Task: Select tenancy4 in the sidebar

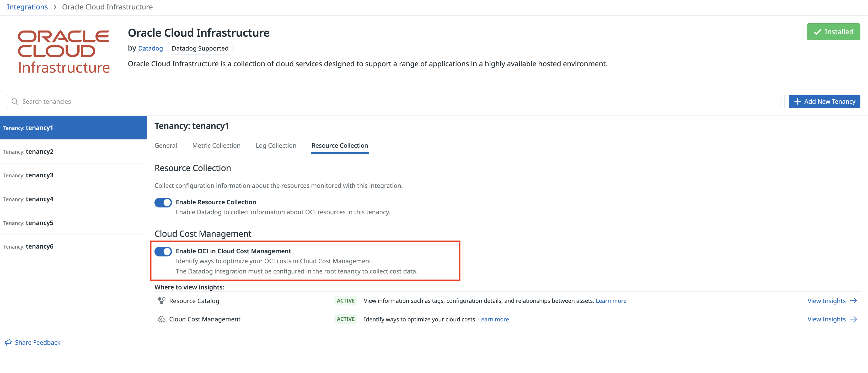Action: click(73, 199)
